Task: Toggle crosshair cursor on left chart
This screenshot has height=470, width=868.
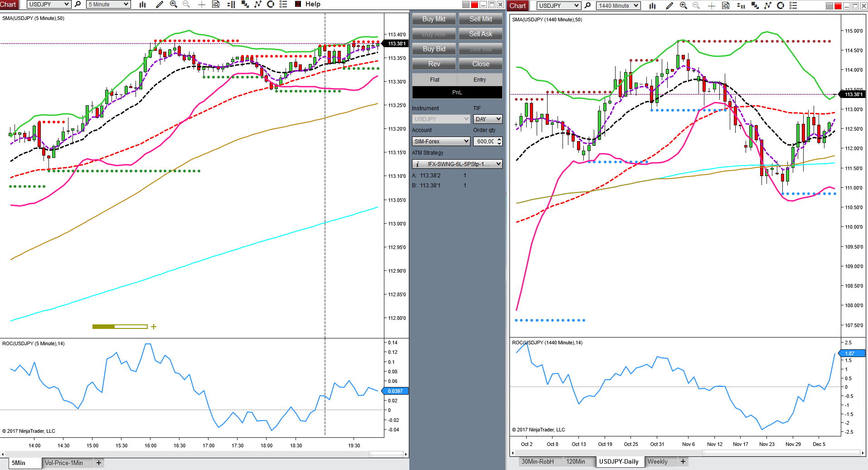Action: 202,5
